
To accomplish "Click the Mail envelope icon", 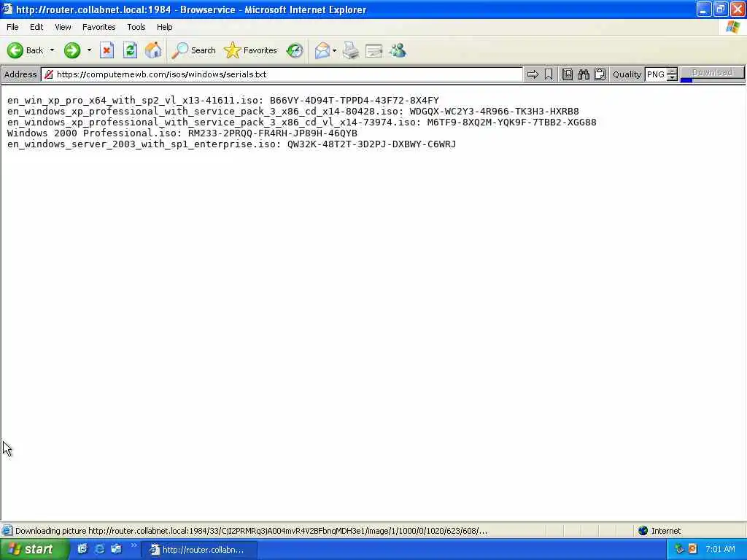I will click(x=322, y=50).
